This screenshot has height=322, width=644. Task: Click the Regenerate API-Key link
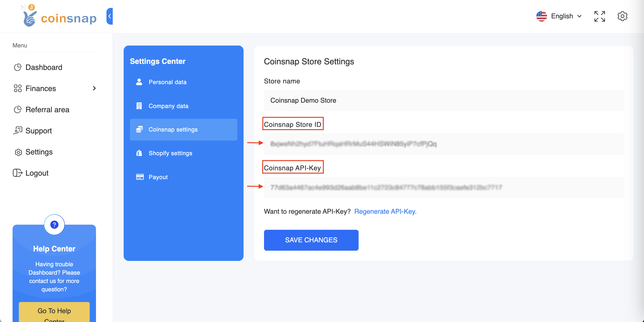click(x=385, y=211)
